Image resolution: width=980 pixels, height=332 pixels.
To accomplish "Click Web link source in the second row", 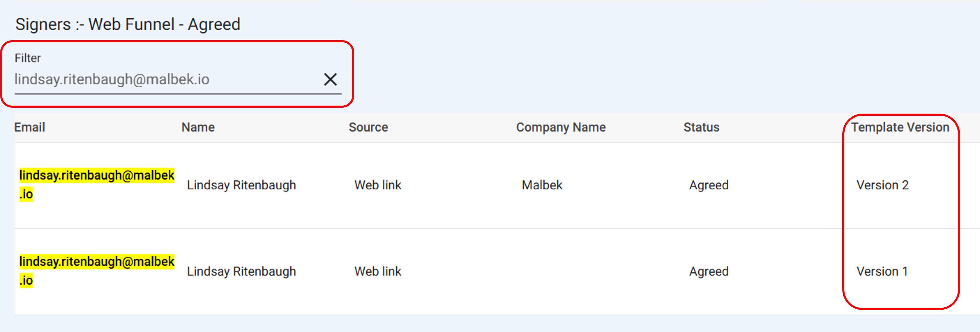I will coord(378,271).
